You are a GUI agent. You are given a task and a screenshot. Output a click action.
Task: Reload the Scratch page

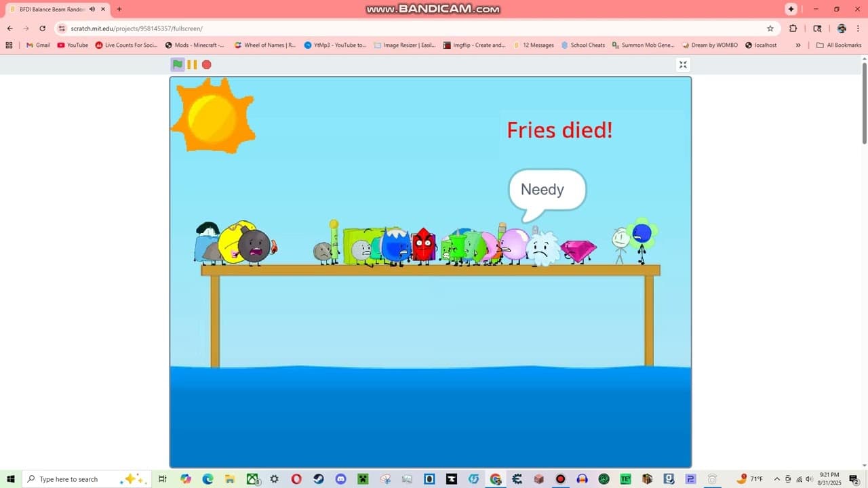[42, 28]
